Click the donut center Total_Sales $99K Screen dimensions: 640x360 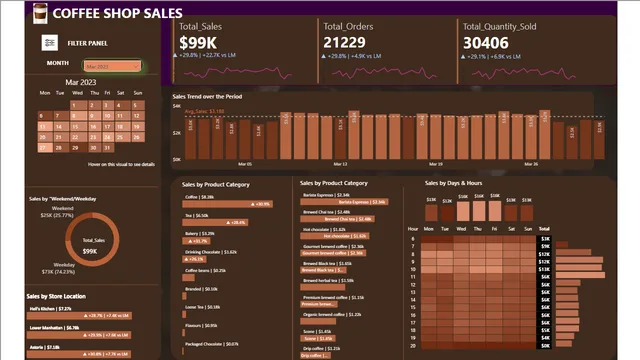[x=93, y=246]
